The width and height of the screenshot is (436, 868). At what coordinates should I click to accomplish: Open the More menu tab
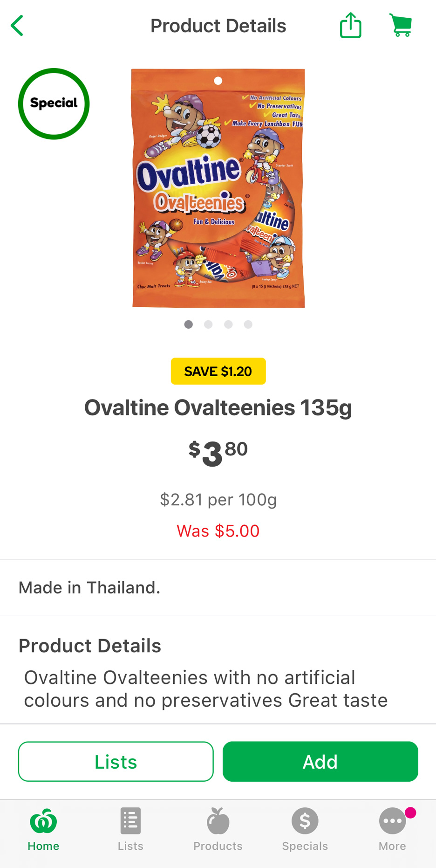click(392, 830)
